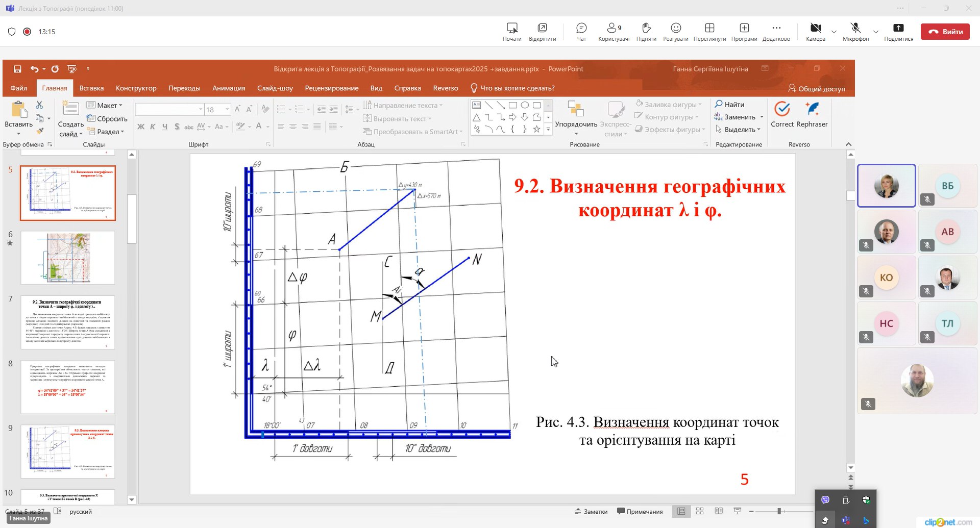
Task: Raise hand in the meeting
Action: point(646,31)
